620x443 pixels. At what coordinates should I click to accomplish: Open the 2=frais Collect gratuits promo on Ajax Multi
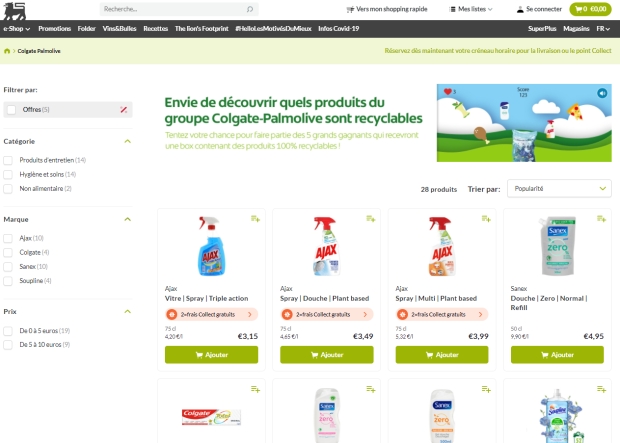coord(442,314)
